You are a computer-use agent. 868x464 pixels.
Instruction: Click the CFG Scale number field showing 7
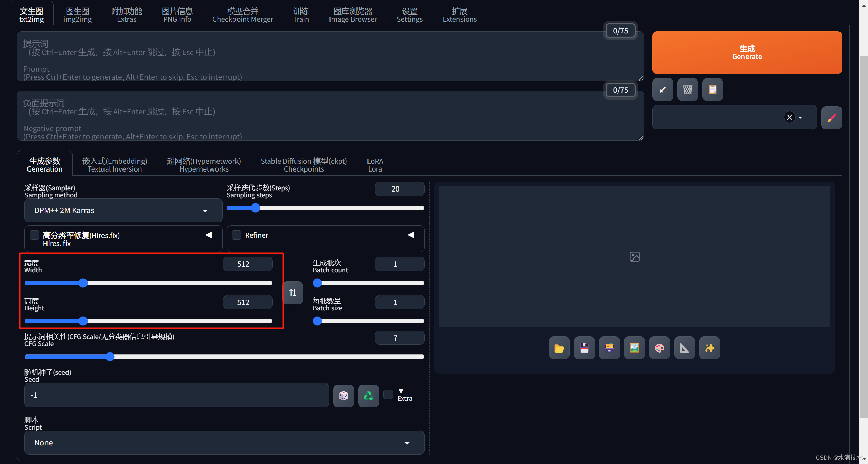[x=399, y=338]
